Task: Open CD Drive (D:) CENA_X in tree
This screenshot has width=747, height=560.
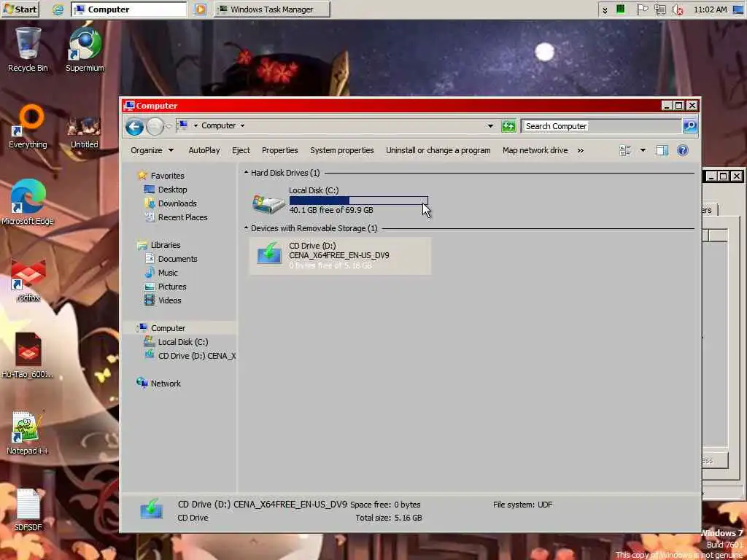Action: [x=196, y=356]
